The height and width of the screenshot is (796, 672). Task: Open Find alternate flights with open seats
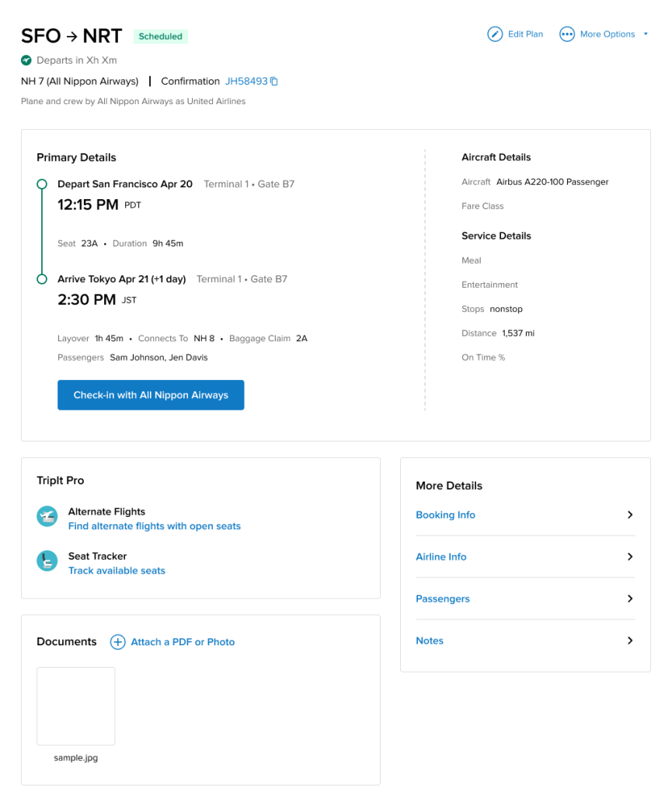(155, 526)
